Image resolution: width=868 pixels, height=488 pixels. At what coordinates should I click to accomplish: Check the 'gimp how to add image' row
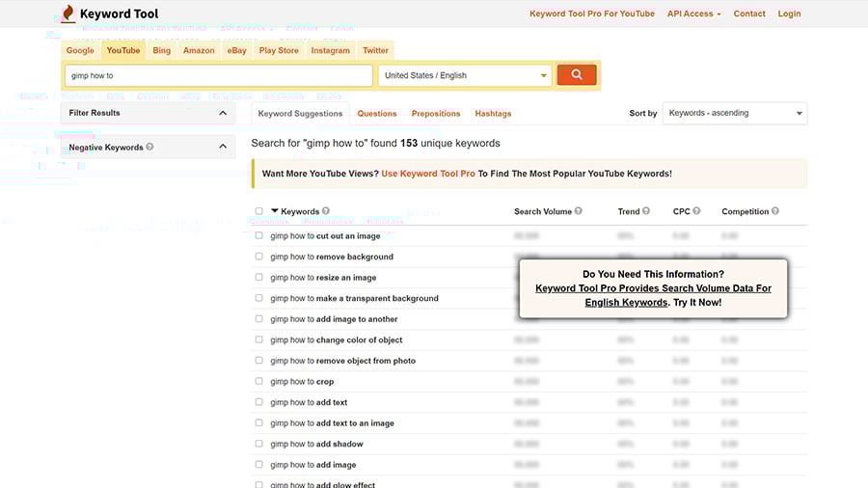(259, 464)
